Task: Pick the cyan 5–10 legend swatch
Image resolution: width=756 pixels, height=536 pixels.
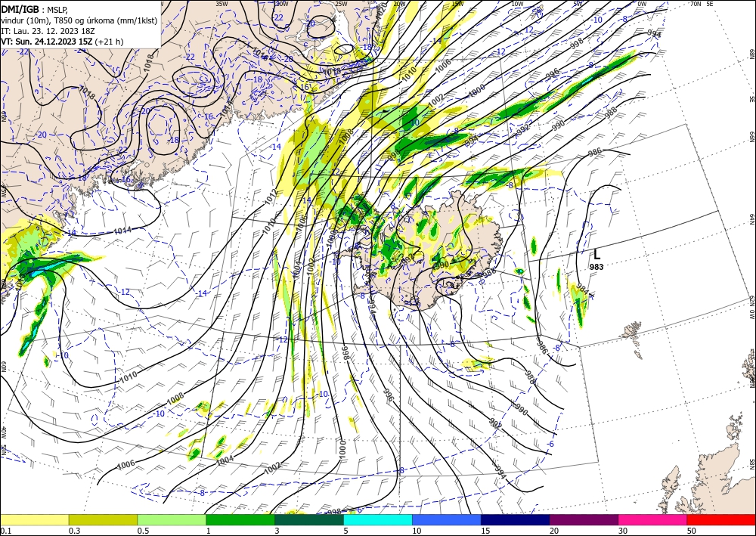Action: click(378, 519)
